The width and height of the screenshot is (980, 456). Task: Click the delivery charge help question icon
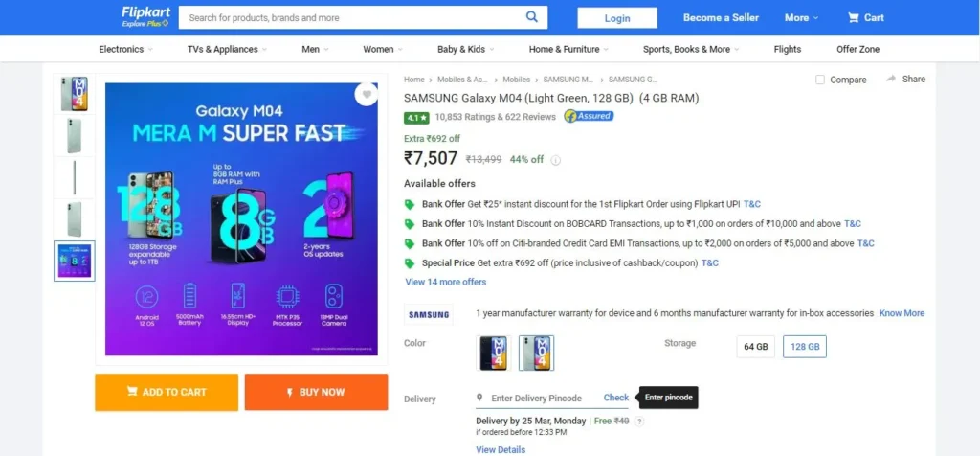[x=638, y=422]
